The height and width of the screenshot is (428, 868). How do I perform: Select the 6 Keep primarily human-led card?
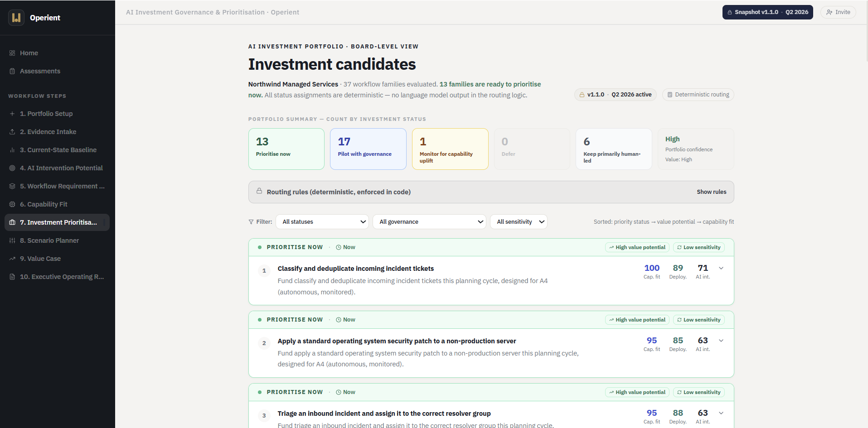[614, 149]
